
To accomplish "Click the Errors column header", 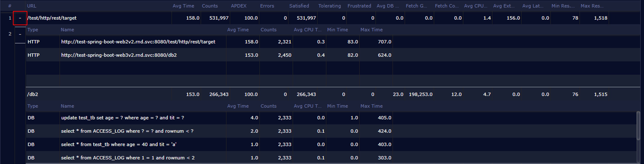I will (267, 6).
